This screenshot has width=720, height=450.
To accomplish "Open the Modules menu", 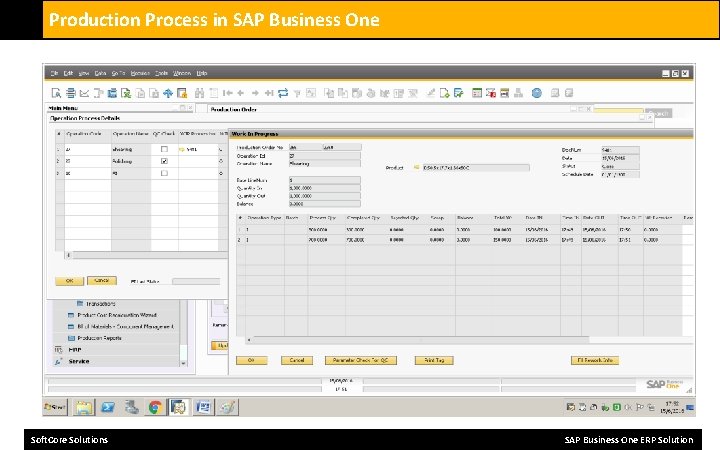I will point(140,73).
